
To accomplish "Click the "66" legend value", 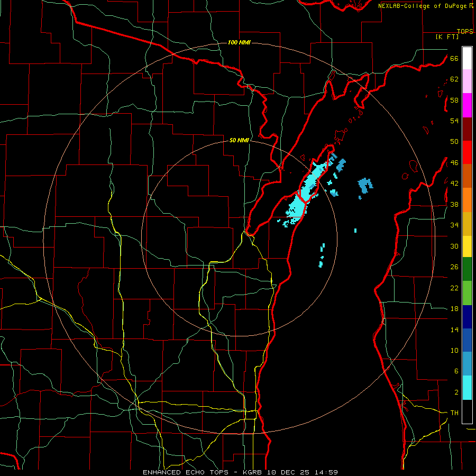I will (454, 58).
